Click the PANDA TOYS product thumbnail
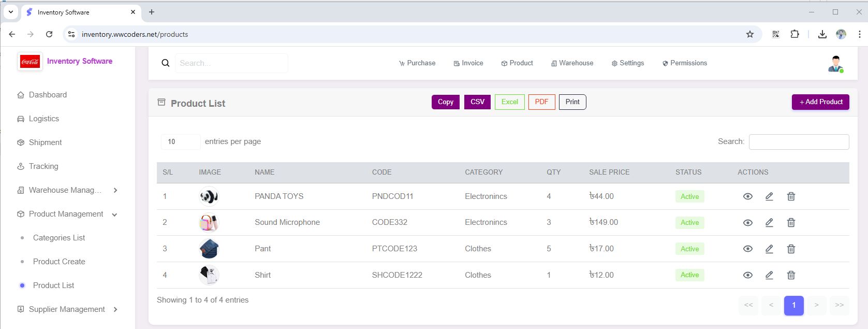Image resolution: width=868 pixels, height=329 pixels. click(x=209, y=196)
